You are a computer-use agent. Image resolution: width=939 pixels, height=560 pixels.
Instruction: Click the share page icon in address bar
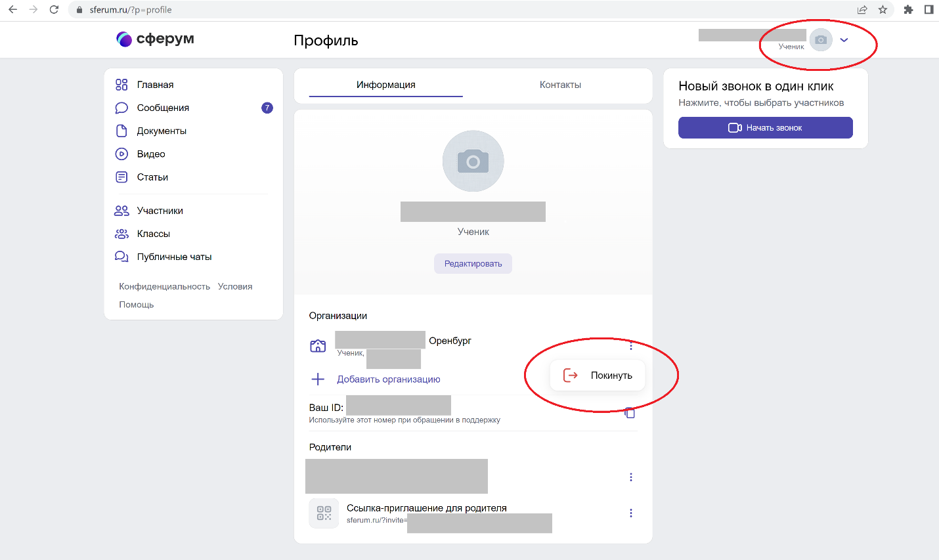(x=862, y=10)
